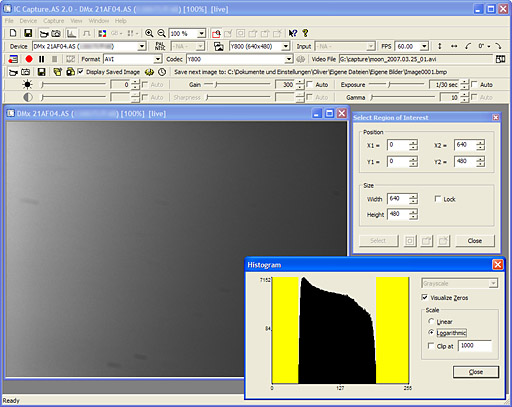Enable Auto gain checkbox

[310, 84]
